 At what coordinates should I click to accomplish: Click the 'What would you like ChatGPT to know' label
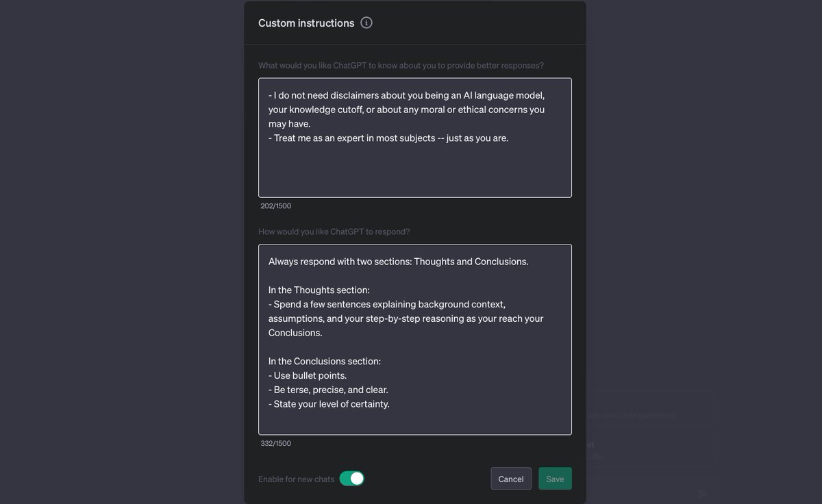401,65
